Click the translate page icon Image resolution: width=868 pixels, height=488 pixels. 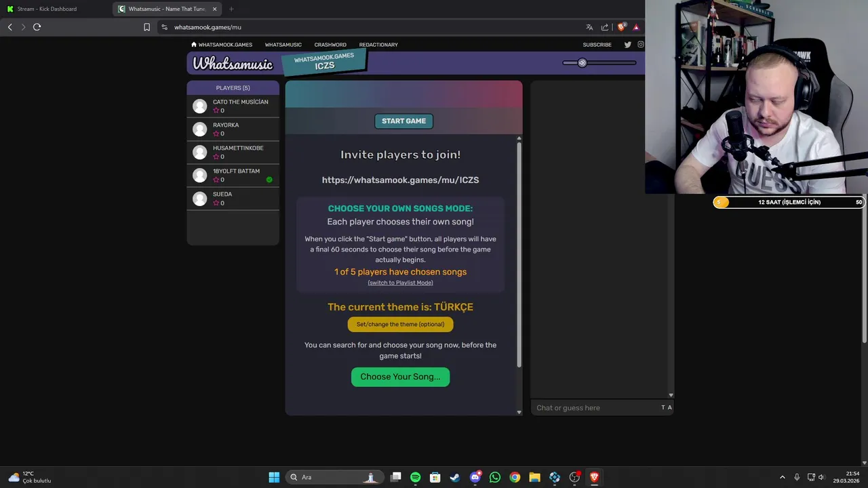(x=589, y=27)
